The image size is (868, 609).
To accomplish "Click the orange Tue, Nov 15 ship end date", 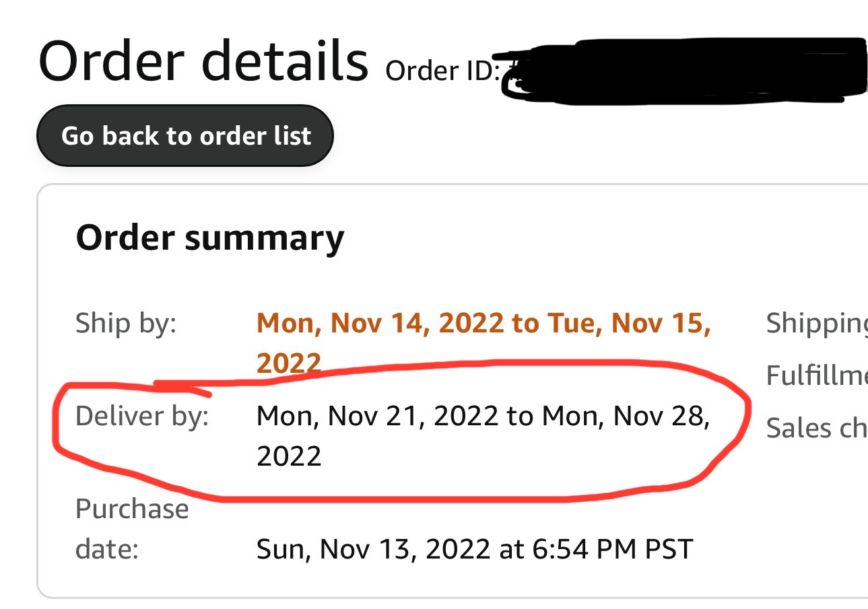I will (x=630, y=323).
